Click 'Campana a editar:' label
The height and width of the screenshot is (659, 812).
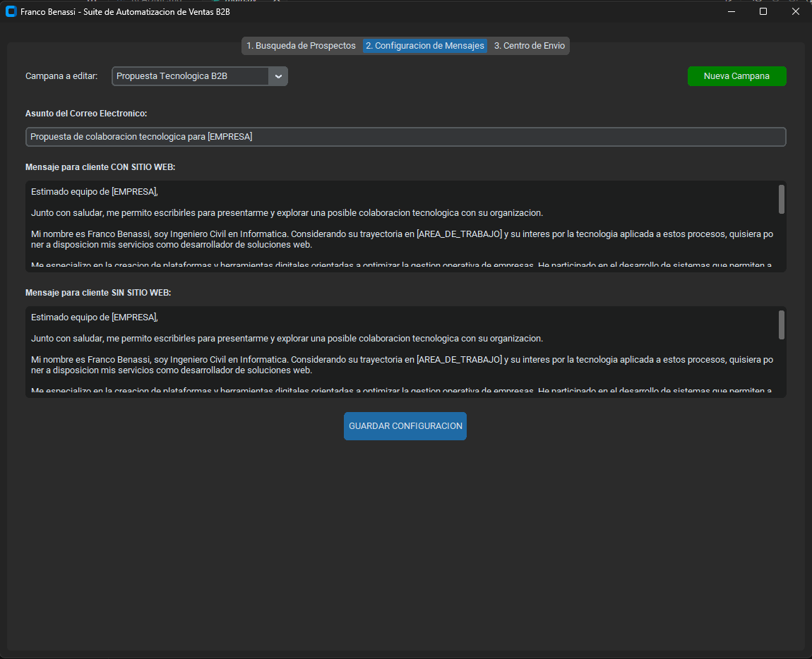pyautogui.click(x=61, y=76)
